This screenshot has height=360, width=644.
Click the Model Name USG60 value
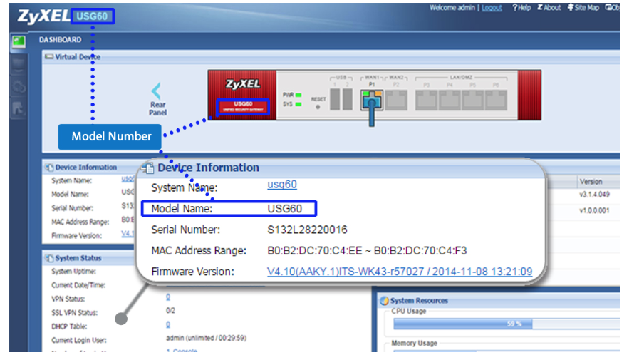point(285,209)
